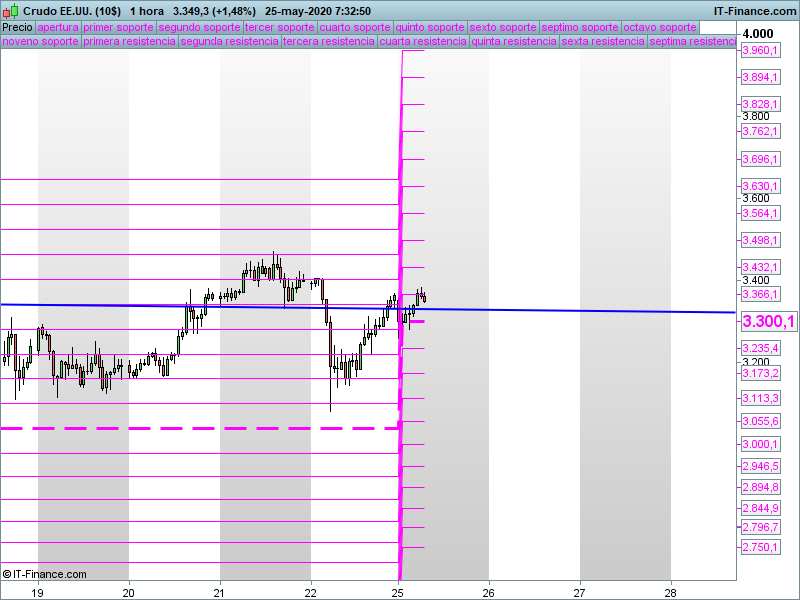Click the date 20 on time axis
This screenshot has width=800, height=600.
pos(129,592)
